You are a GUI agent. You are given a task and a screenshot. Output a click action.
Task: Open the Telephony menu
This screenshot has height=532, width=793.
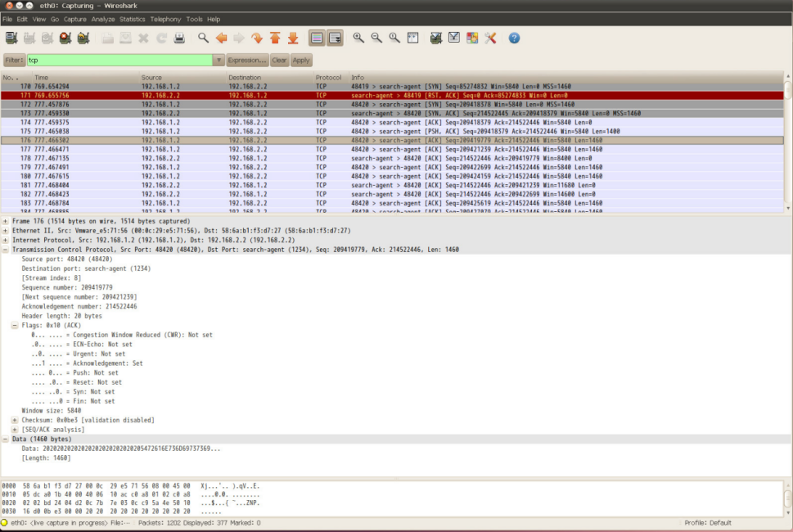pyautogui.click(x=165, y=19)
